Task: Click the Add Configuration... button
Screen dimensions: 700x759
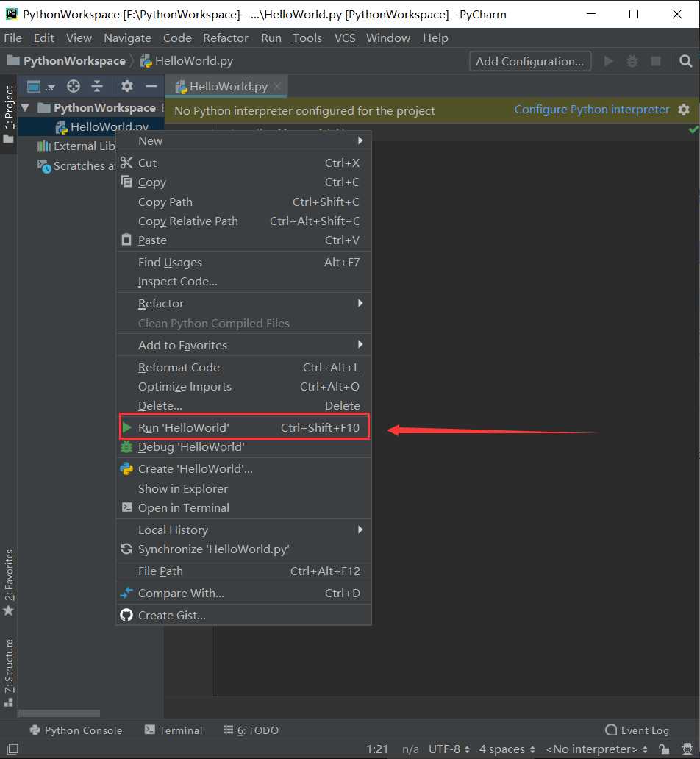Action: [x=529, y=62]
